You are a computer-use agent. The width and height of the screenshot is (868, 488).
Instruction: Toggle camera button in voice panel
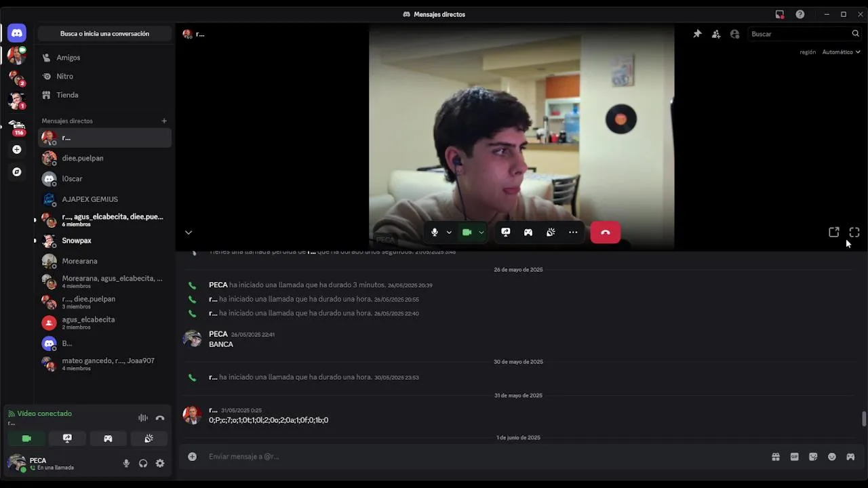click(26, 439)
